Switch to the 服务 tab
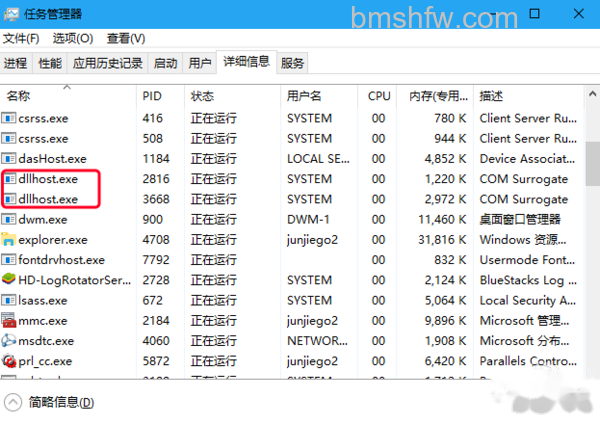Screen dimensions: 600x424 (x=292, y=63)
